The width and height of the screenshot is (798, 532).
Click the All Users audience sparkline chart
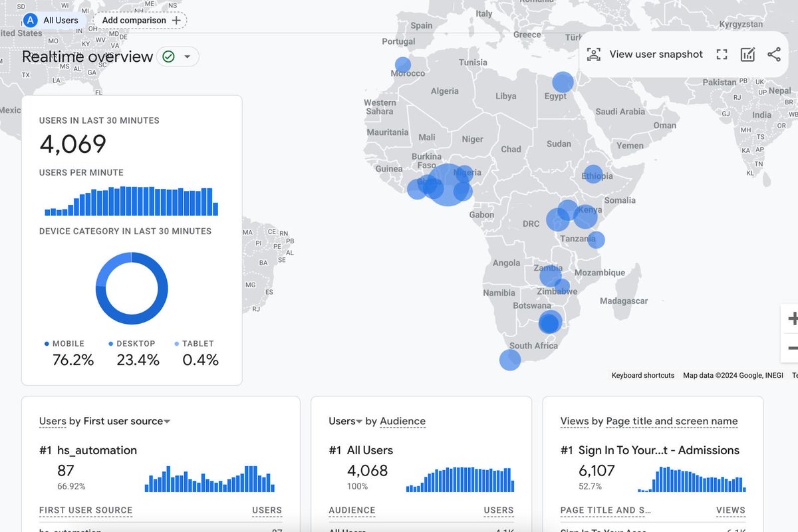pyautogui.click(x=460, y=479)
